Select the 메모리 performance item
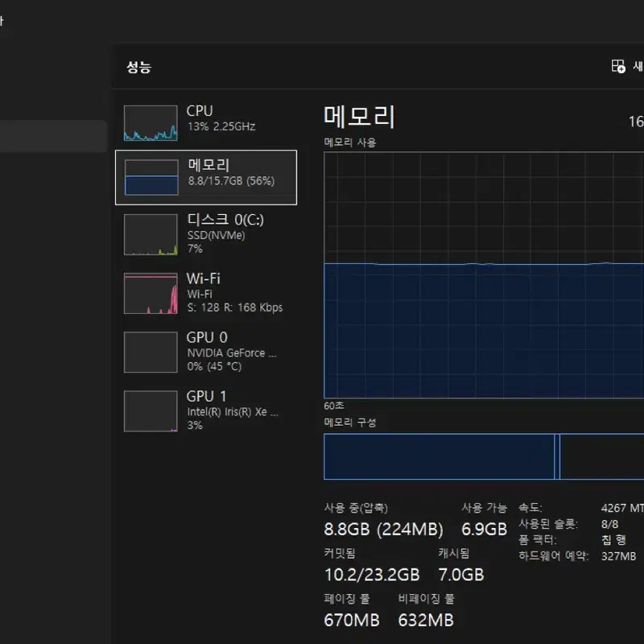 pos(206,177)
